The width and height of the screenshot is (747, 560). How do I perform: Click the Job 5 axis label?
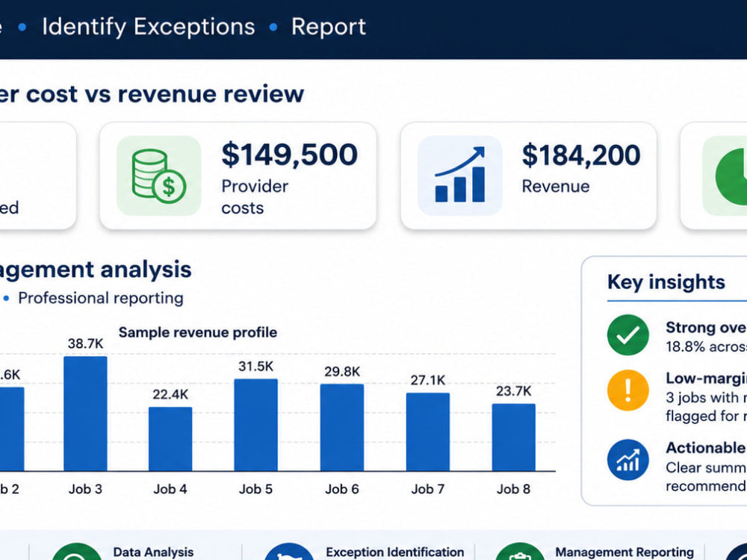point(255,489)
